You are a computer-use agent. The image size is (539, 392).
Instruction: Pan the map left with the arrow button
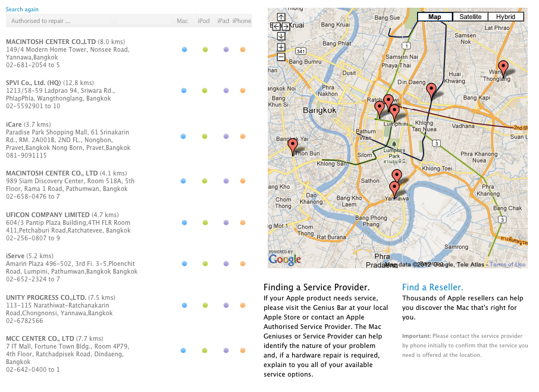(x=276, y=26)
